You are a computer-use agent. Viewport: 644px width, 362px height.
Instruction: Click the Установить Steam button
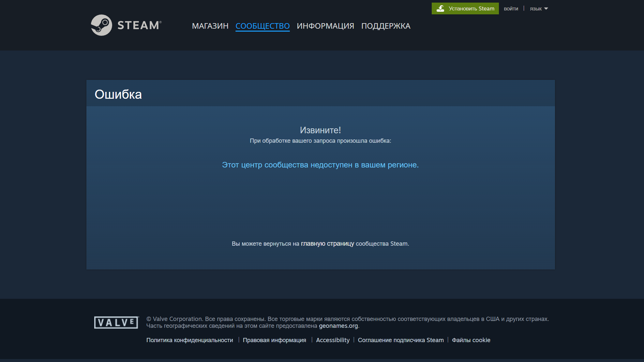(x=465, y=8)
